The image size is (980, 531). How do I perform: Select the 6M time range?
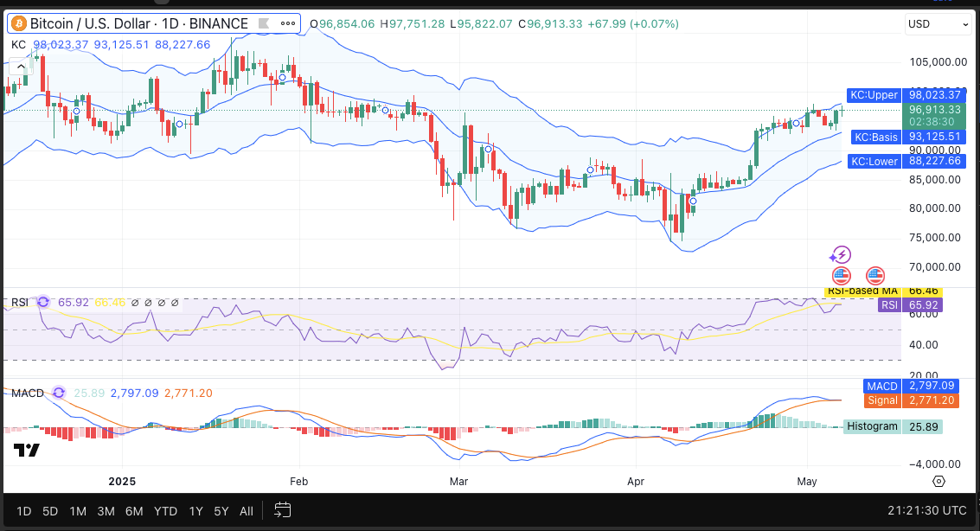[x=134, y=511]
